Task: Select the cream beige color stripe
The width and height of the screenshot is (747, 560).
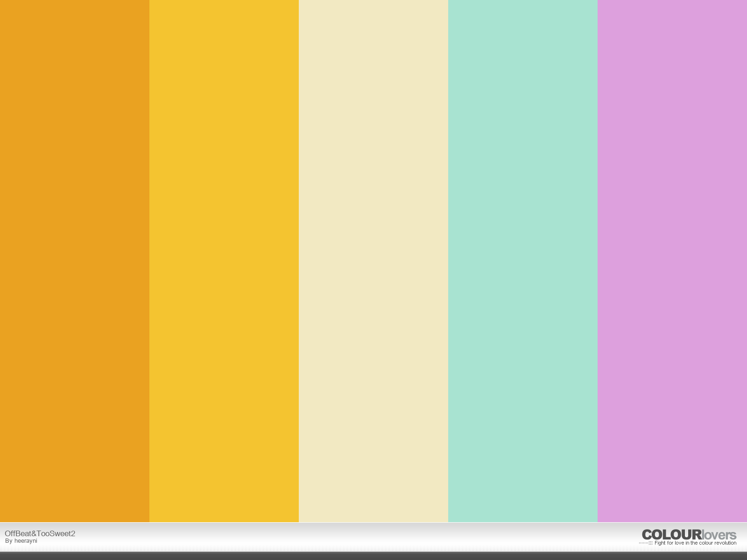Action: pos(373,261)
